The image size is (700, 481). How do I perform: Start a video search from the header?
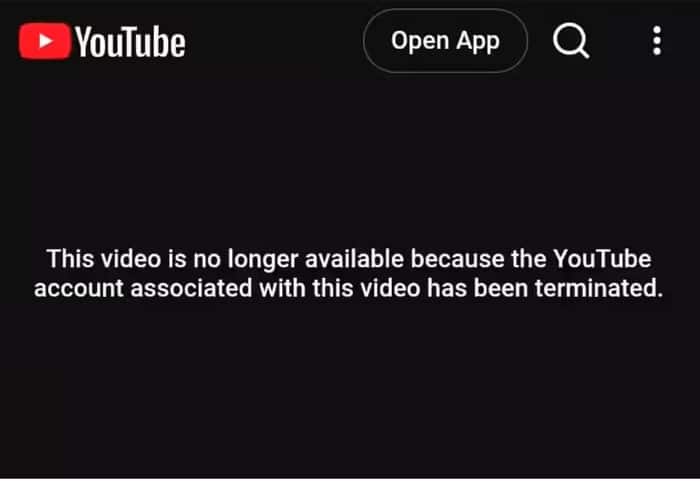click(571, 41)
